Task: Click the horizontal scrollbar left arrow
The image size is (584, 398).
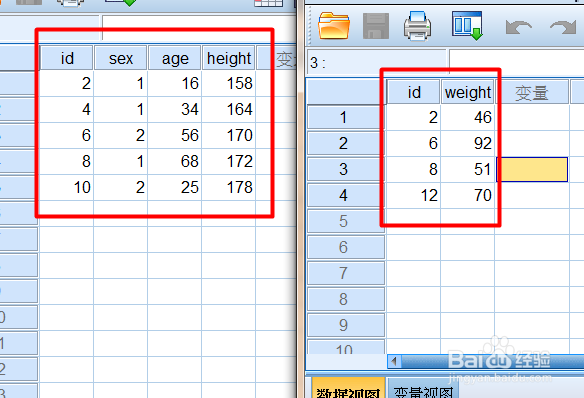Action: click(x=394, y=361)
